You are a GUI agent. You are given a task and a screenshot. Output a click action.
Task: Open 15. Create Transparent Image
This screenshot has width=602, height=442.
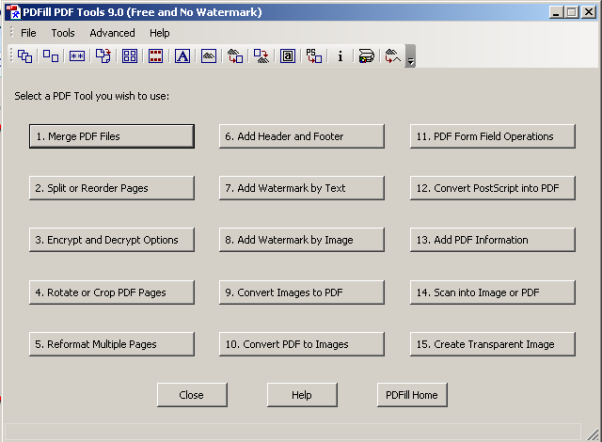pos(493,344)
